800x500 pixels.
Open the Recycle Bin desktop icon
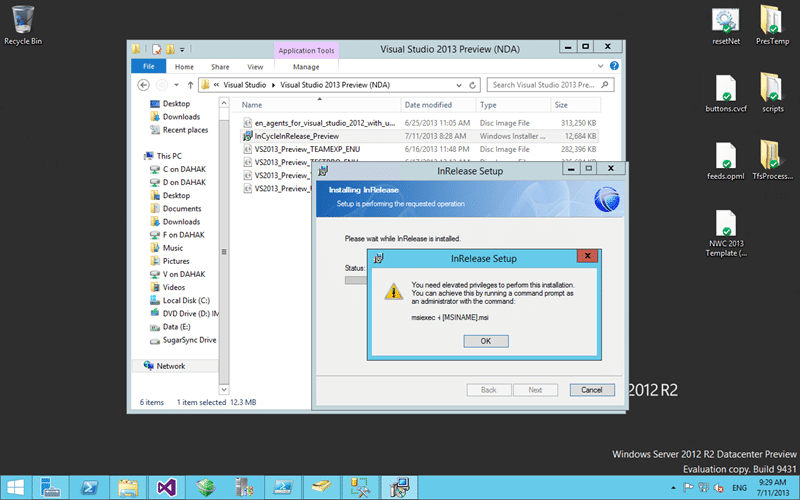(22, 25)
